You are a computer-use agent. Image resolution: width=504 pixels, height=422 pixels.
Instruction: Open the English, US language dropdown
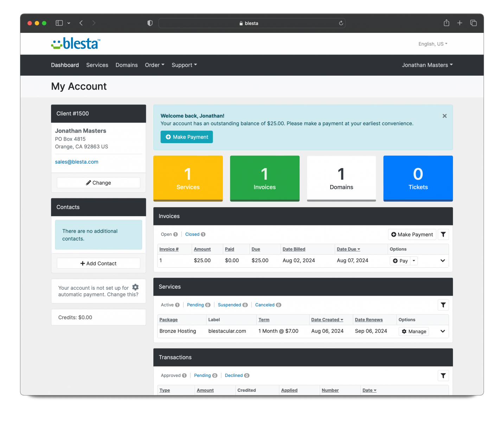pyautogui.click(x=433, y=44)
